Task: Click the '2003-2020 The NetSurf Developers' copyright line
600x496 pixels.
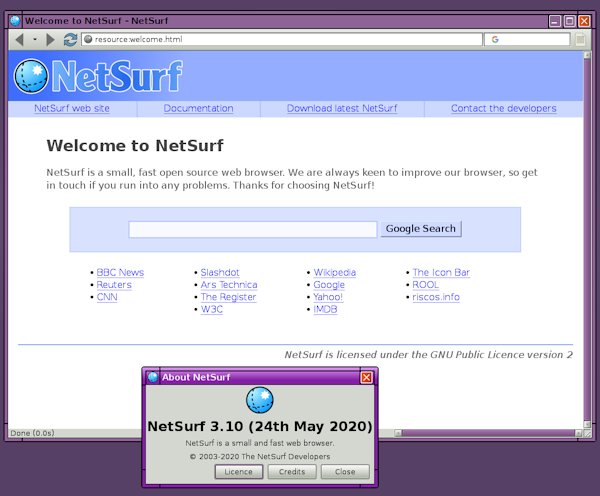Action: (x=260, y=456)
